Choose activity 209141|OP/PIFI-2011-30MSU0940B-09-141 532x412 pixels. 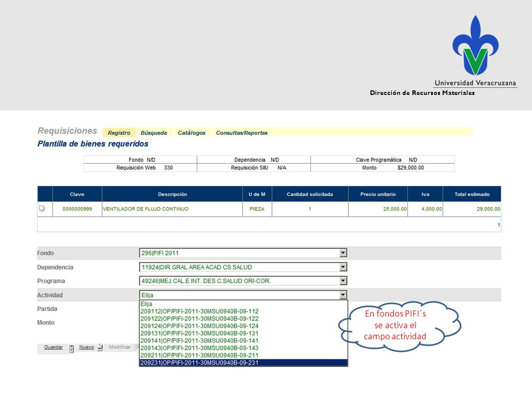243,341
